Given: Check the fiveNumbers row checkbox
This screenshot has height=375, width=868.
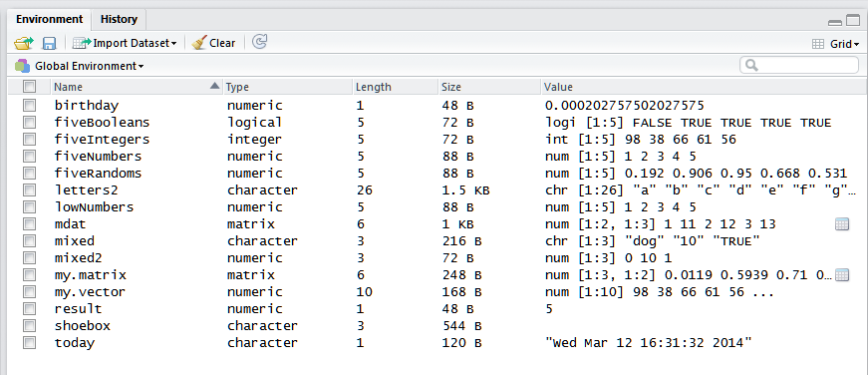Looking at the screenshot, I should (x=29, y=157).
